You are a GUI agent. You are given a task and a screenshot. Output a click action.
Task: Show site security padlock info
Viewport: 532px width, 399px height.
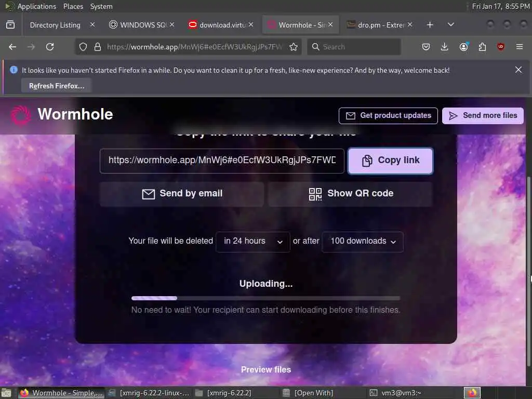(98, 47)
